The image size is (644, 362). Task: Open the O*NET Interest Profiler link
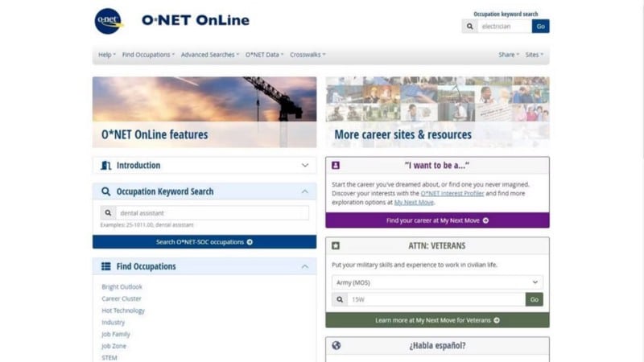pos(452,193)
